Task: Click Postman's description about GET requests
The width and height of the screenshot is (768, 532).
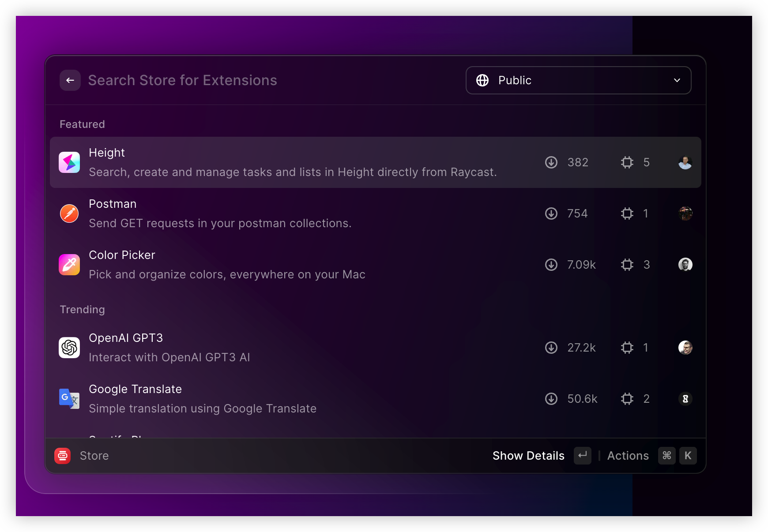Action: pyautogui.click(x=220, y=223)
